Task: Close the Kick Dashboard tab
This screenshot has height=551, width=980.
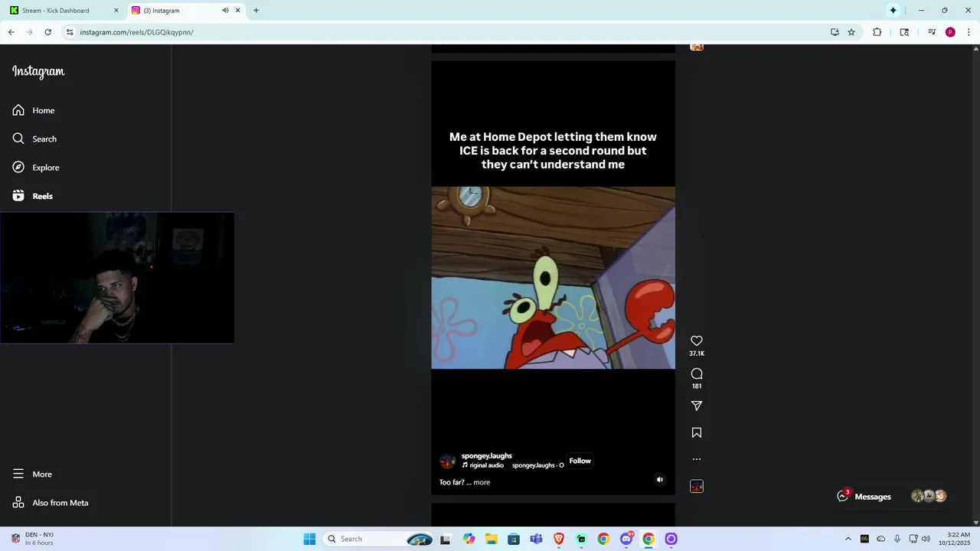Action: [x=116, y=11]
